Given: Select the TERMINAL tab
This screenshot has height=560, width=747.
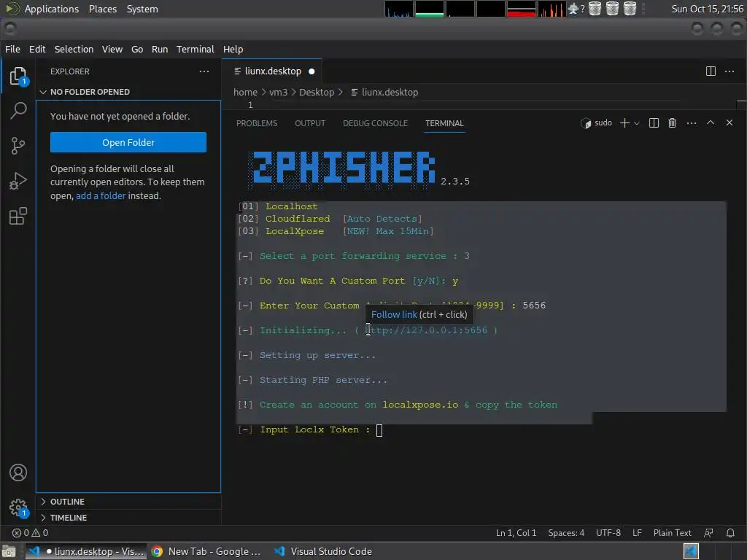Looking at the screenshot, I should point(444,123).
